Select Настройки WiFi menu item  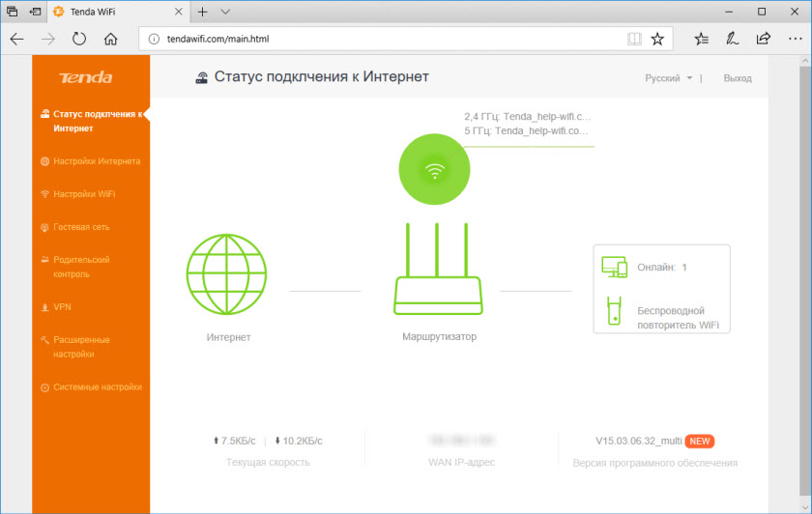[84, 194]
